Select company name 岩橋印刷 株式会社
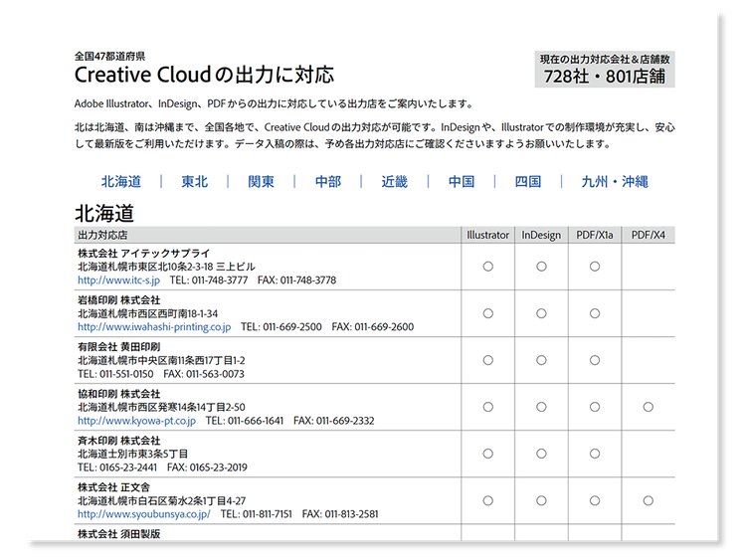 [x=119, y=300]
